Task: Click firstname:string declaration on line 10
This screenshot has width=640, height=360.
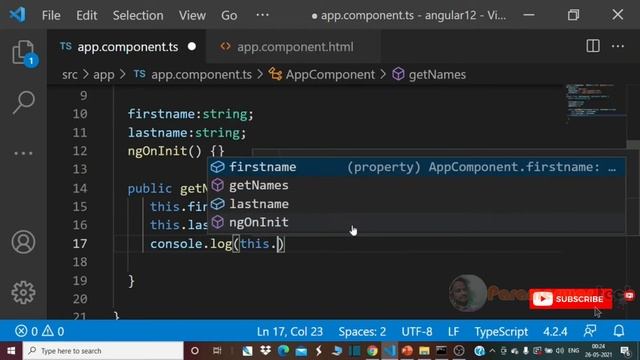Action: tap(191, 114)
